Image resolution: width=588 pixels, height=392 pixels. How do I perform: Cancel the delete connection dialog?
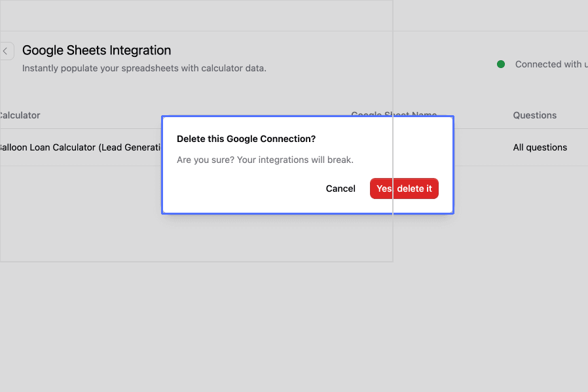click(x=340, y=188)
